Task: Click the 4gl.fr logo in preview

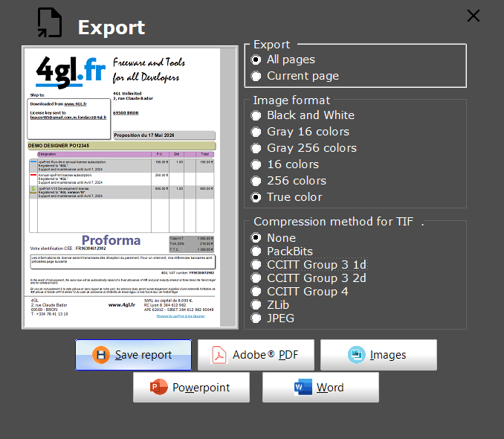Action: click(71, 72)
